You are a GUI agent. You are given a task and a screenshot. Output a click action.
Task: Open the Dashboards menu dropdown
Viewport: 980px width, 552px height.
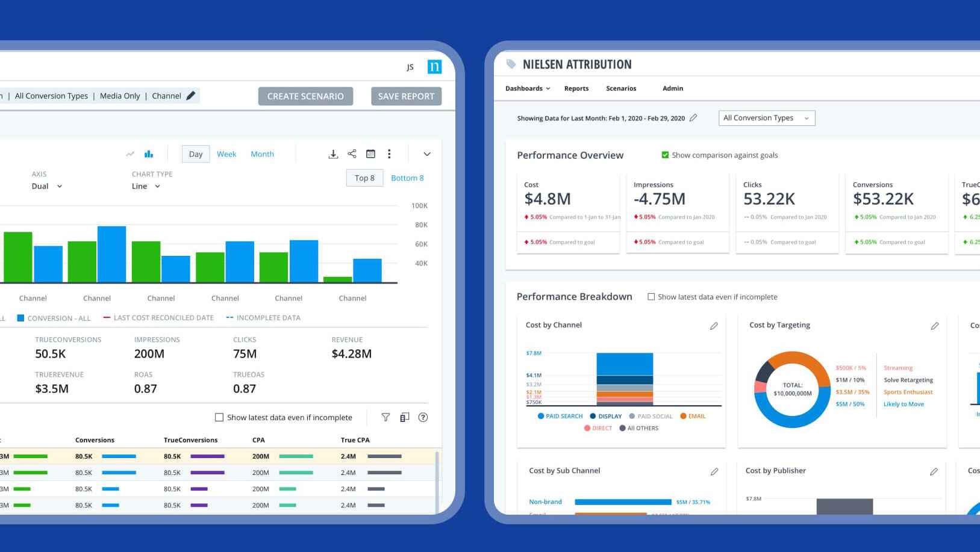528,88
